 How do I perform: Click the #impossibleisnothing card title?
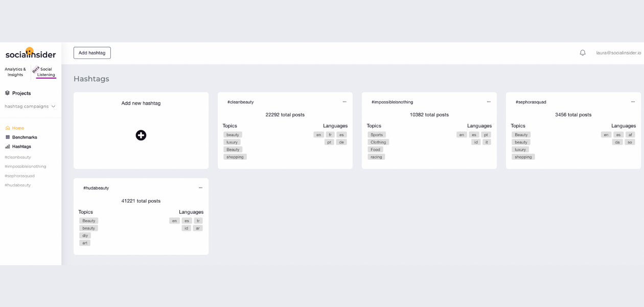tap(393, 102)
